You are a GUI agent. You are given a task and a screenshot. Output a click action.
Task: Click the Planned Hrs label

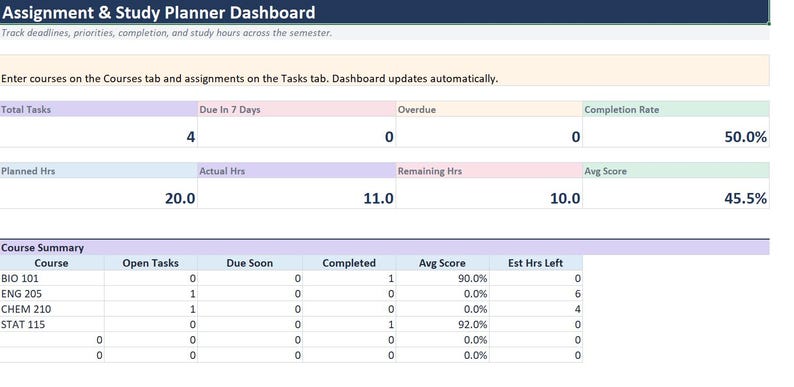pos(98,171)
